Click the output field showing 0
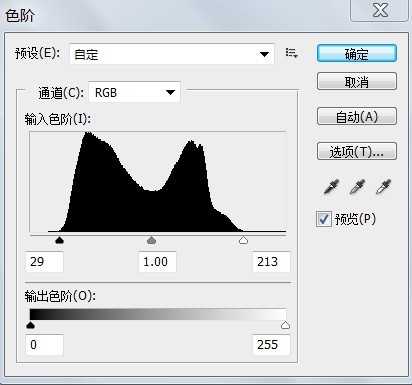Screen dimensions: 412x385 (44, 345)
